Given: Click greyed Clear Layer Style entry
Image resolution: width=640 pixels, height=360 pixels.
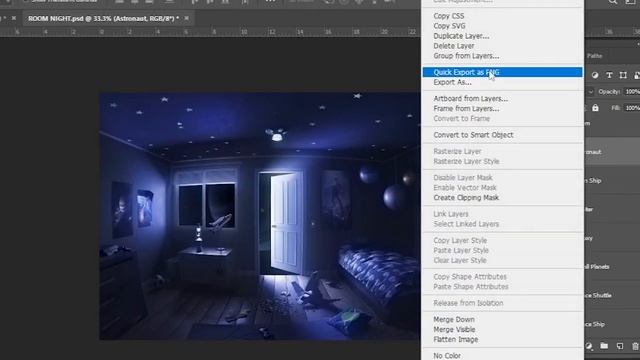Looking at the screenshot, I should pos(460,260).
